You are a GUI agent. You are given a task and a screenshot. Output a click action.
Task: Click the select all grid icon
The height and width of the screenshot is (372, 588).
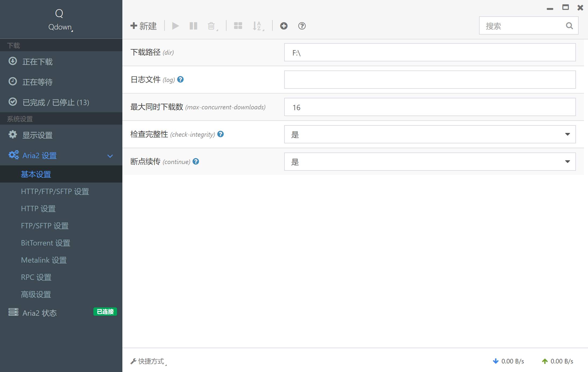[x=238, y=26]
